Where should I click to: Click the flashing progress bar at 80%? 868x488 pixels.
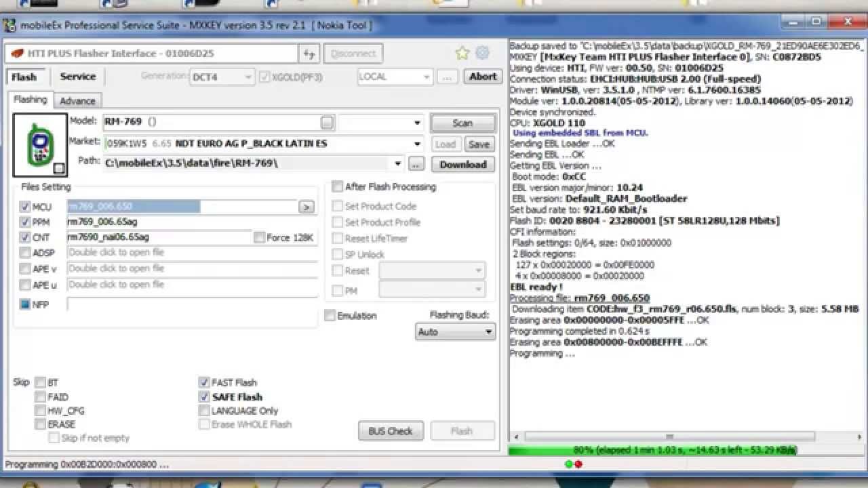coord(686,450)
